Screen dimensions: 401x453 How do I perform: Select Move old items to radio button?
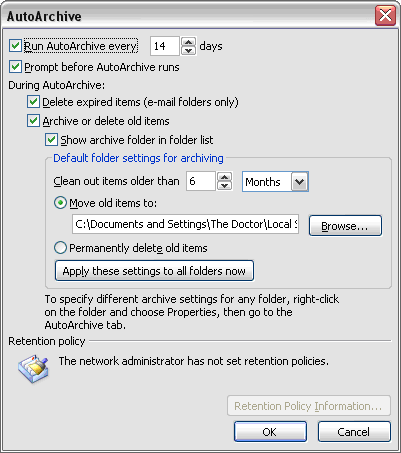tap(60, 203)
